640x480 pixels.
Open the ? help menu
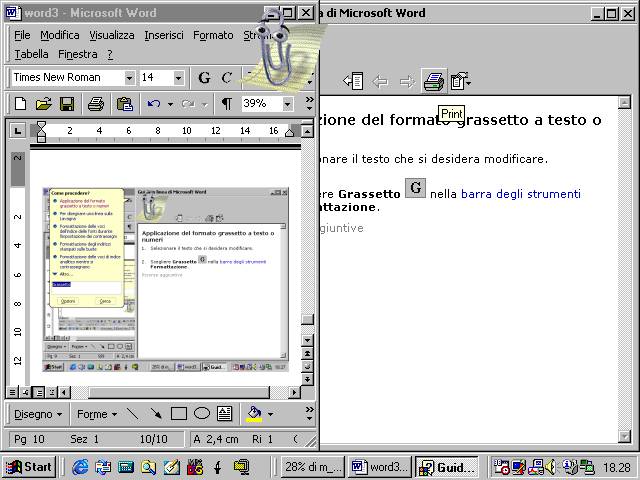[x=110, y=54]
